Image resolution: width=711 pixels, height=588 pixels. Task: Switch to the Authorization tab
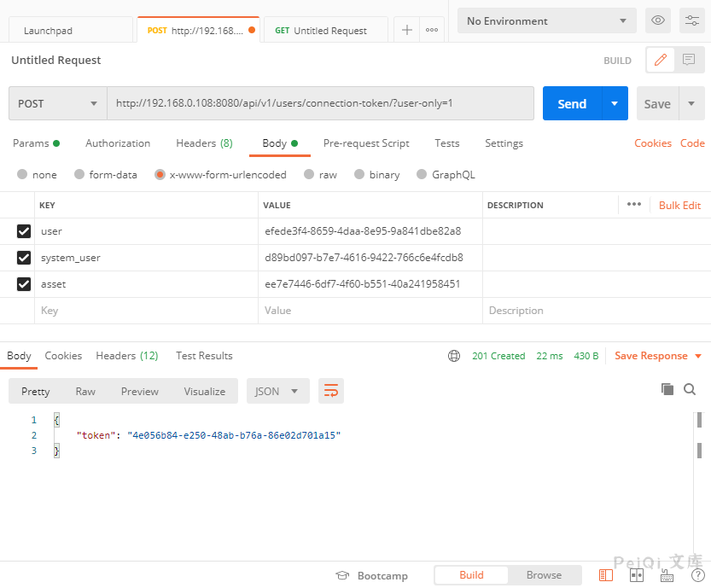click(x=118, y=143)
